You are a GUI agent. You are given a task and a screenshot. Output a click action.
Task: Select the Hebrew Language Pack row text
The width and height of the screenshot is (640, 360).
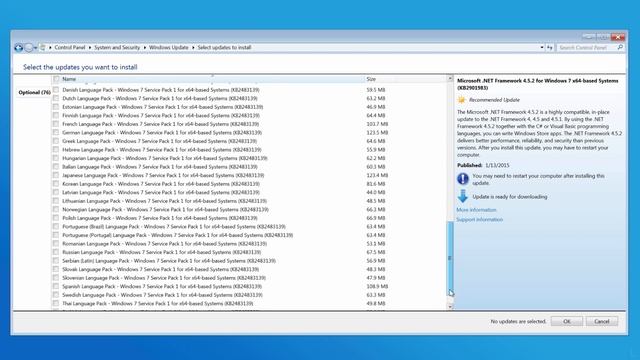[x=162, y=150]
